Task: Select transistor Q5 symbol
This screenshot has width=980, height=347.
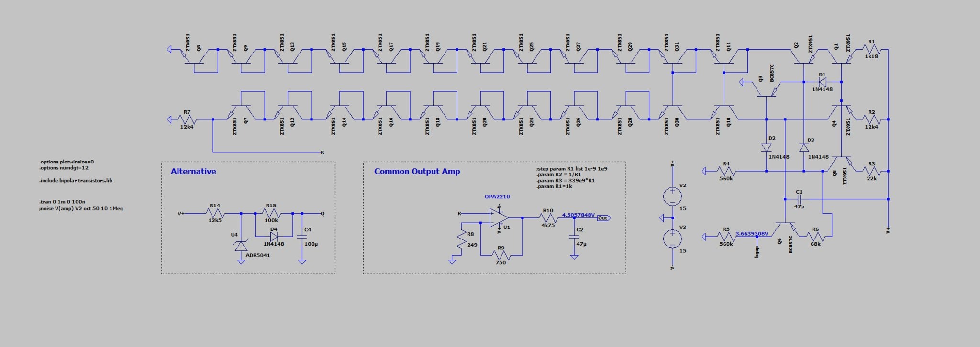Action: pos(841,164)
